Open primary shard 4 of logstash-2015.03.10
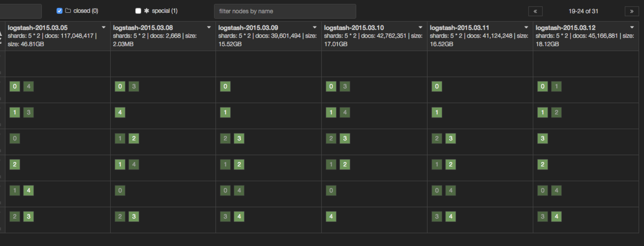644x246 pixels. pos(331,216)
